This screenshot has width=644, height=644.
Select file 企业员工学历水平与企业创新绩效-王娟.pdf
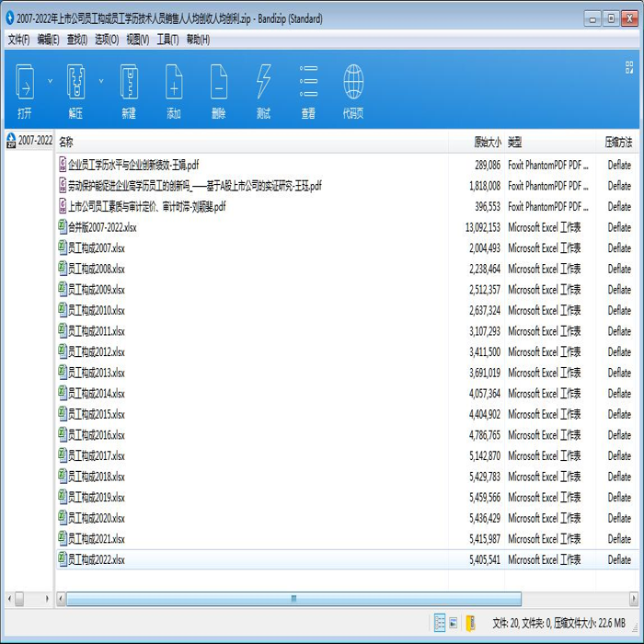tap(133, 165)
